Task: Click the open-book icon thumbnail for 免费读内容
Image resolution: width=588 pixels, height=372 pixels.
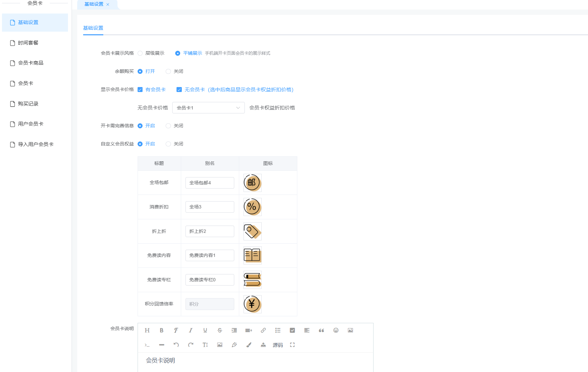Action: click(x=252, y=256)
